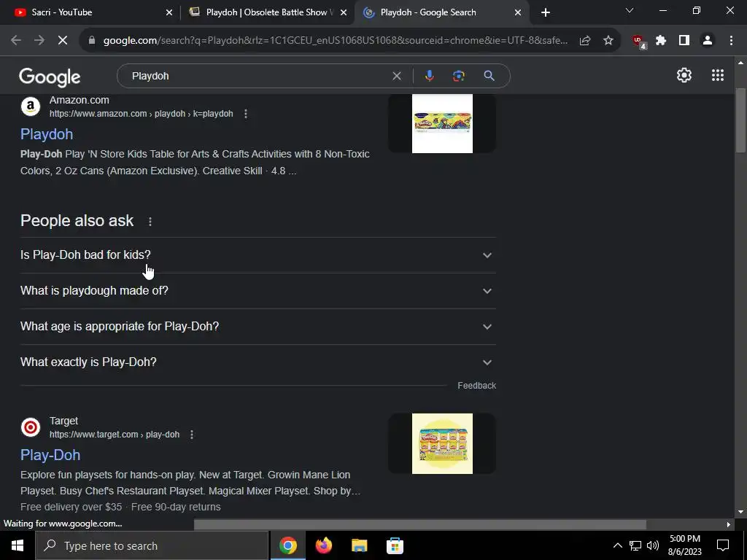Open more options for Target result
The image size is (747, 560).
pos(192,435)
